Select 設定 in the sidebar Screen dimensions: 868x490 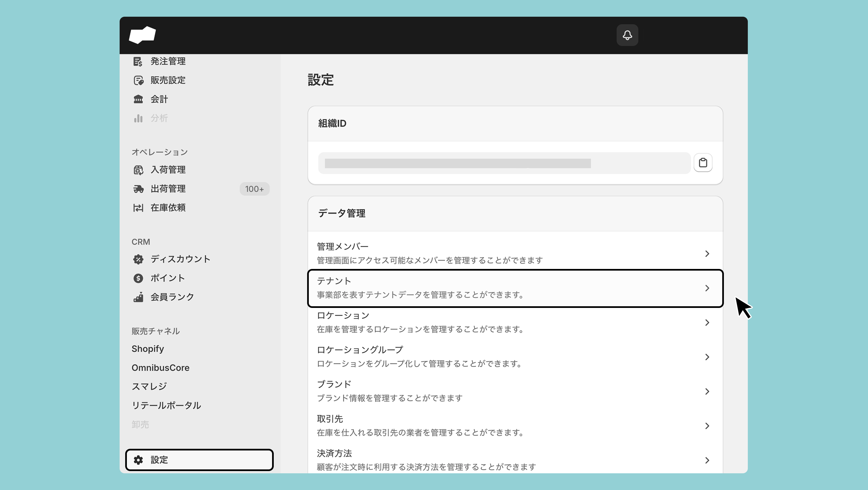[199, 460]
